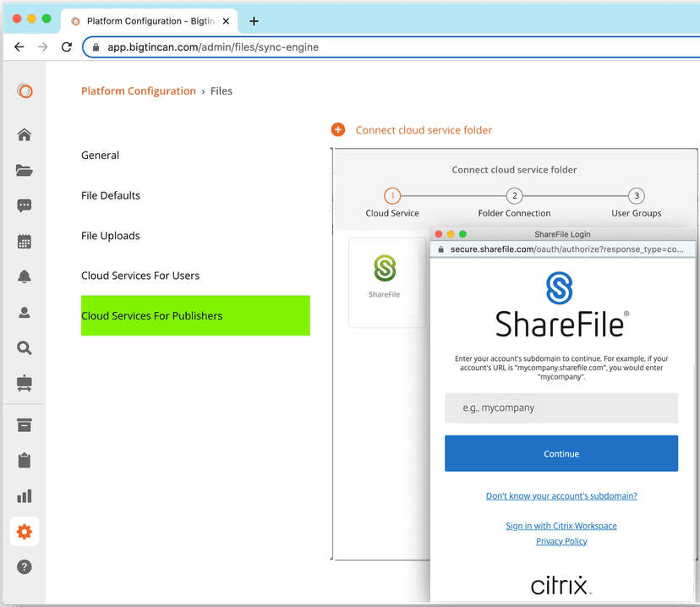The height and width of the screenshot is (607, 700).
Task: Open the Cloud Services For Users section
Action: point(140,275)
